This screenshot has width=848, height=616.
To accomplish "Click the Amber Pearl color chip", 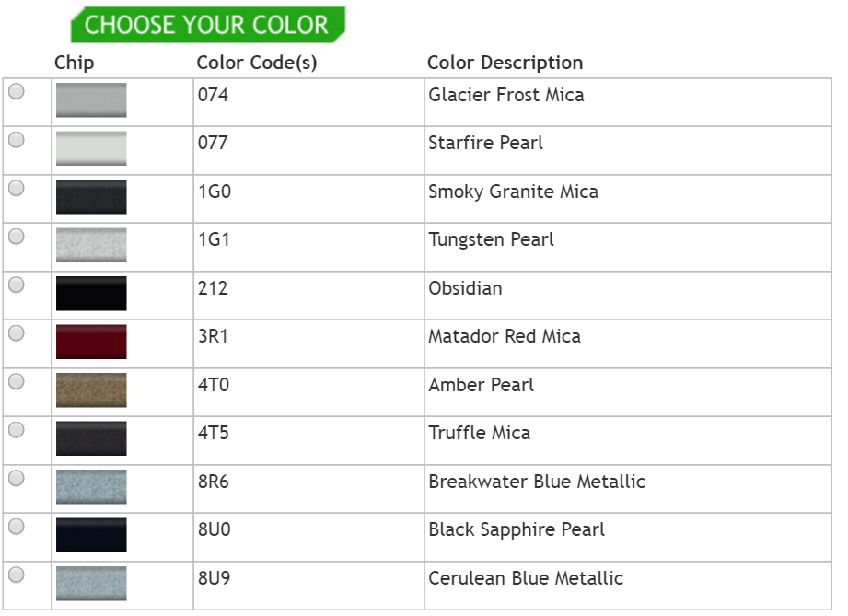I will point(91,389).
